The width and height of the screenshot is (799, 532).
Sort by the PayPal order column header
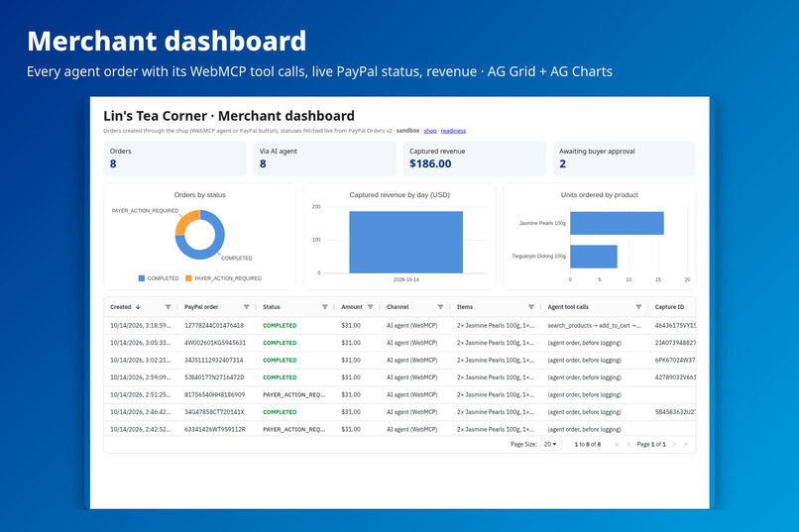click(x=201, y=307)
